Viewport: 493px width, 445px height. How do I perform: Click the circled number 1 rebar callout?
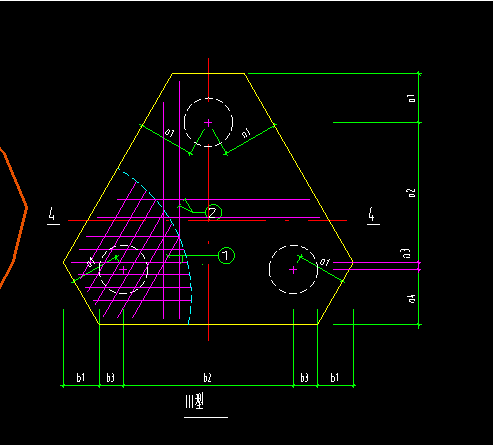point(226,256)
